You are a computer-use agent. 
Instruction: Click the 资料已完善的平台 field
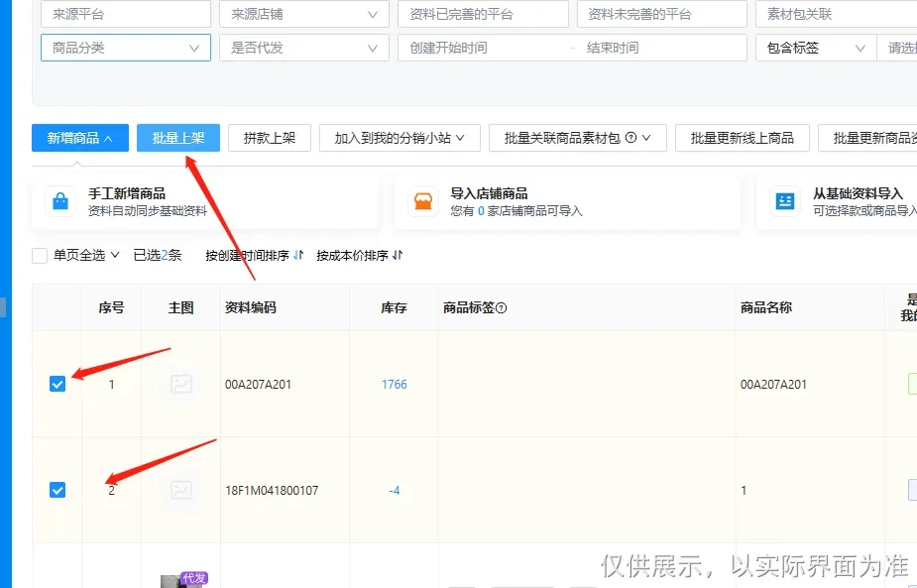483,14
